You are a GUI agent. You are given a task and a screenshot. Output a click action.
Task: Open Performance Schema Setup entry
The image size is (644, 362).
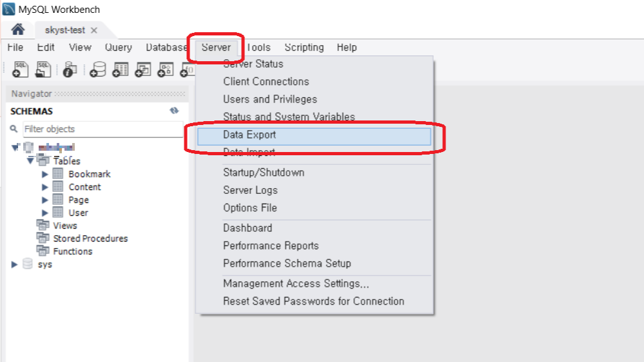pyautogui.click(x=314, y=263)
